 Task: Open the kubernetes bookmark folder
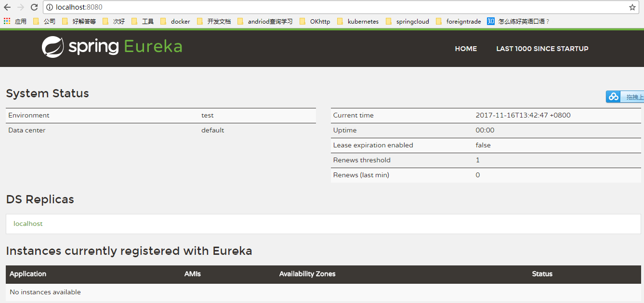pos(358,21)
